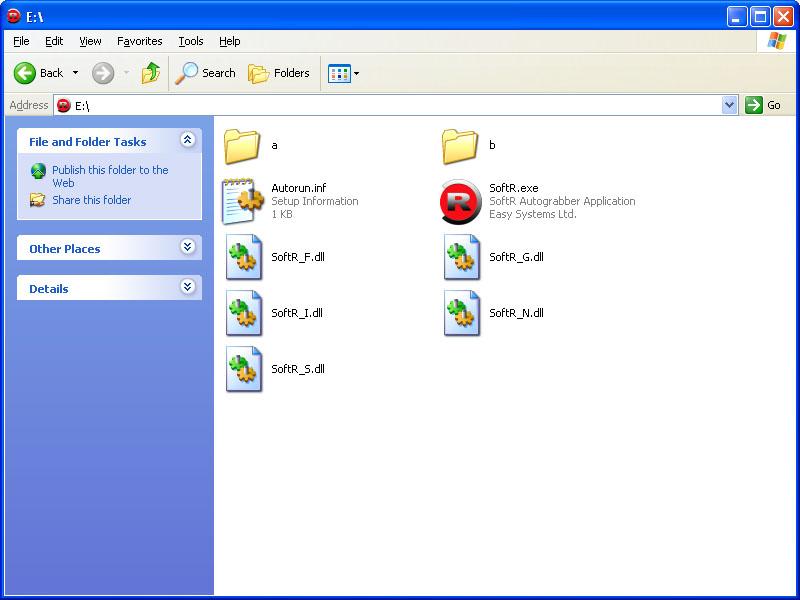Click the Windows flag logo icon
800x600 pixels.
click(x=776, y=41)
